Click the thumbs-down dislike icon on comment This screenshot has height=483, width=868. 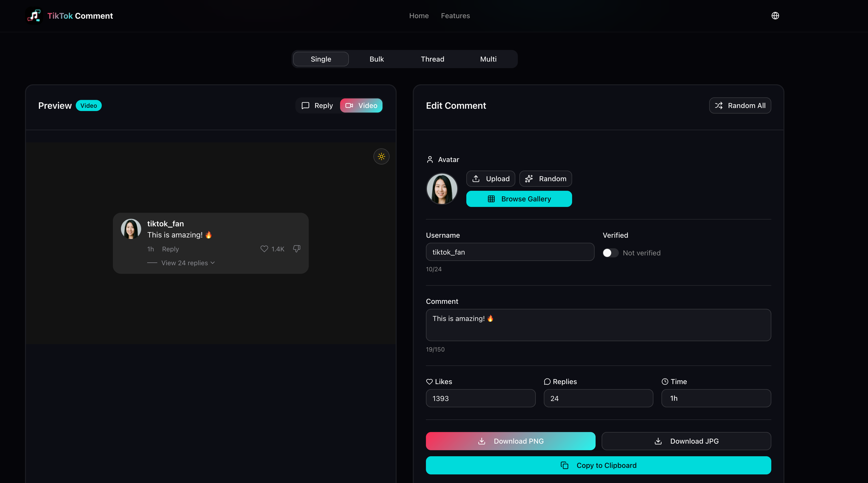click(x=296, y=249)
